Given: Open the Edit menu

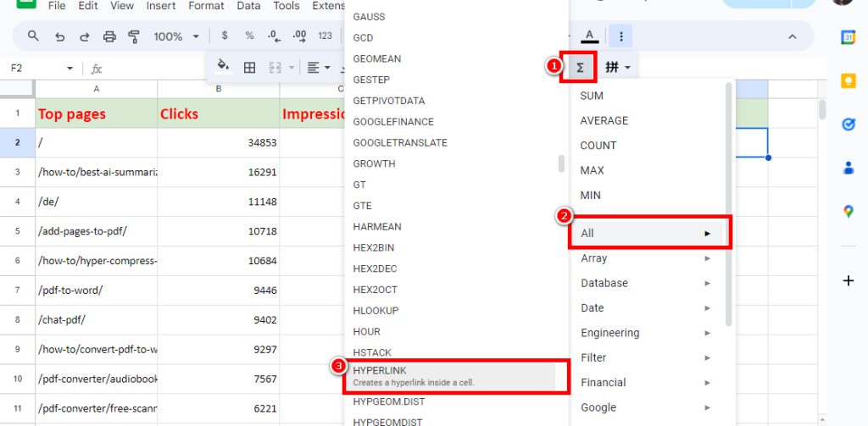Looking at the screenshot, I should coord(87,6).
